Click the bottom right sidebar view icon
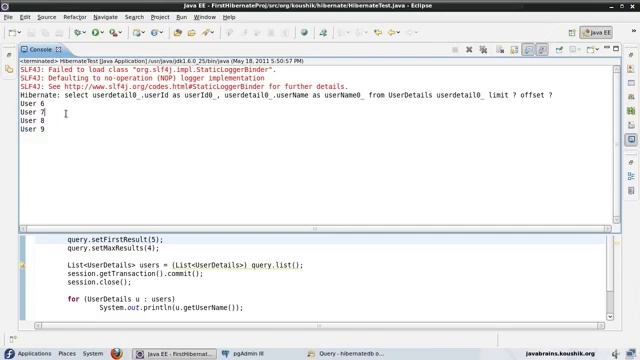The height and width of the screenshot is (360, 640). click(631, 191)
